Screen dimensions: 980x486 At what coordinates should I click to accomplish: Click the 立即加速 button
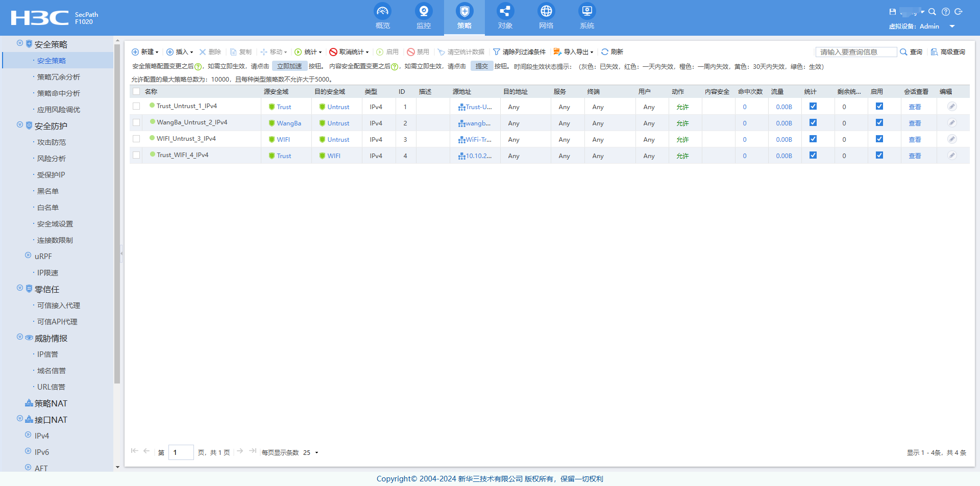pyautogui.click(x=289, y=66)
